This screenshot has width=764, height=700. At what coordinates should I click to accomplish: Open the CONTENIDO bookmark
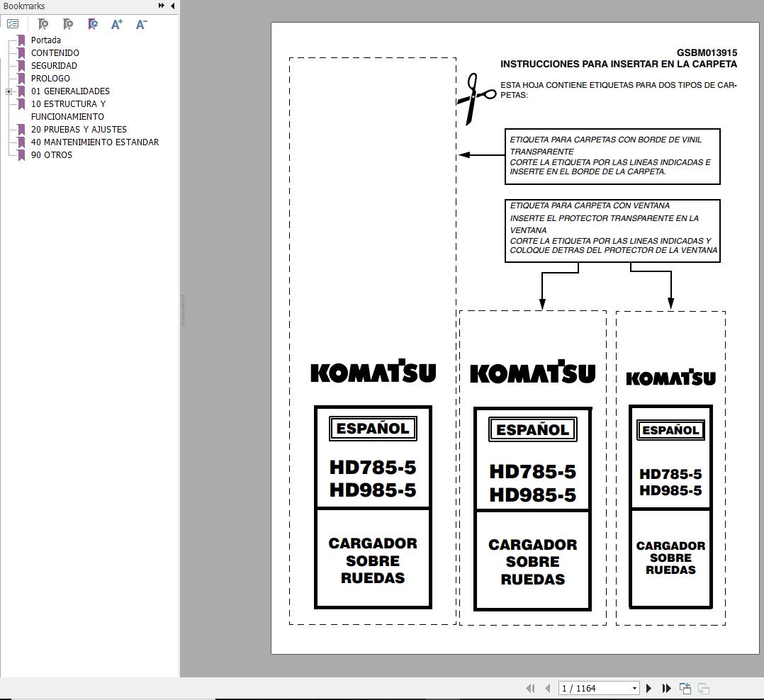click(x=55, y=52)
